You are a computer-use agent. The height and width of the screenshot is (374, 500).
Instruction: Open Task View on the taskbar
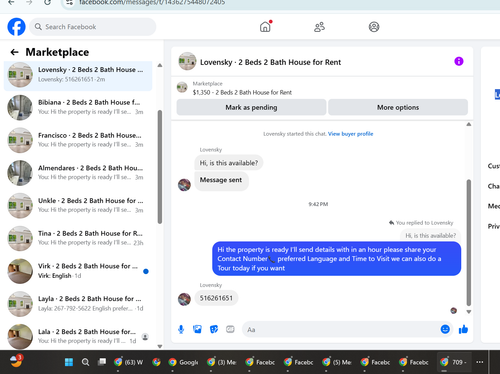coord(102,362)
